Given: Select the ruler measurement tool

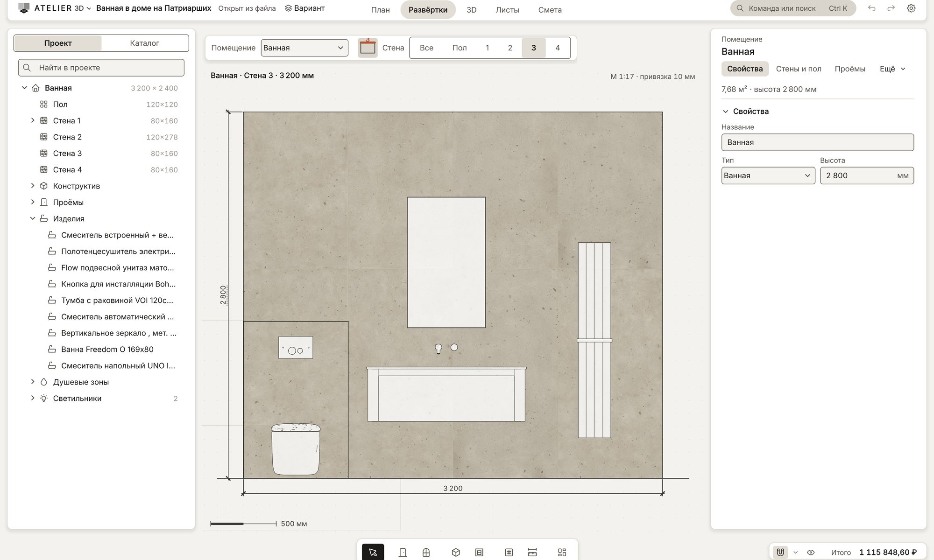Looking at the screenshot, I should tap(532, 552).
